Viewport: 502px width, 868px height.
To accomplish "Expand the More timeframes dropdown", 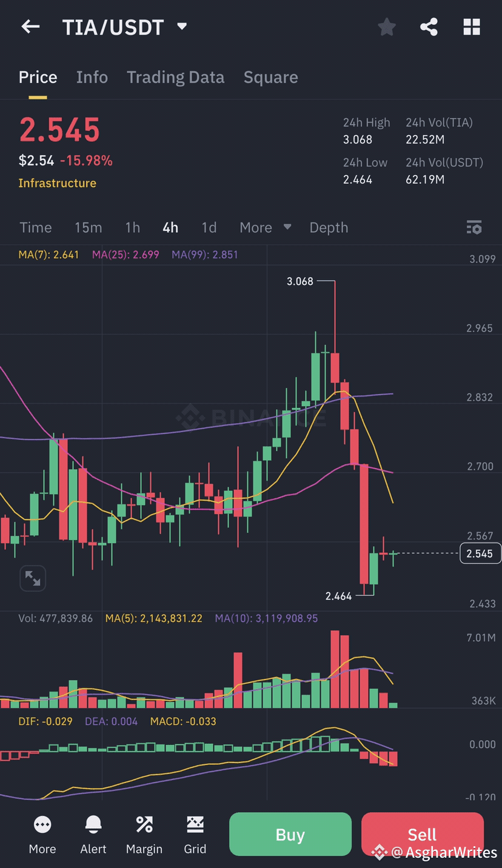I will [265, 227].
